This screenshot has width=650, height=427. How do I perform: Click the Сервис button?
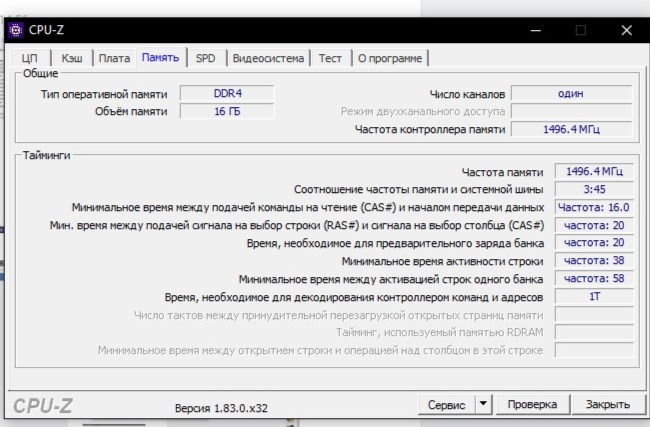(x=445, y=405)
